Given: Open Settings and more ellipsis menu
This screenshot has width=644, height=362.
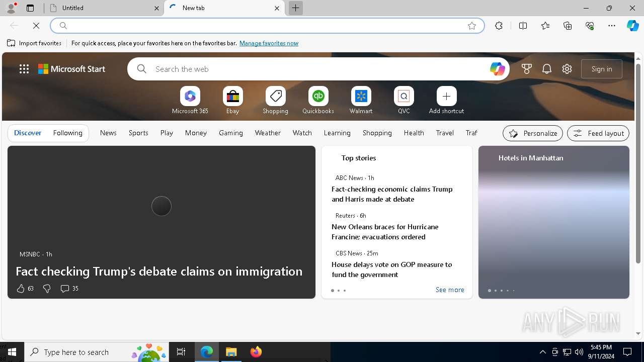Looking at the screenshot, I should coord(612,26).
